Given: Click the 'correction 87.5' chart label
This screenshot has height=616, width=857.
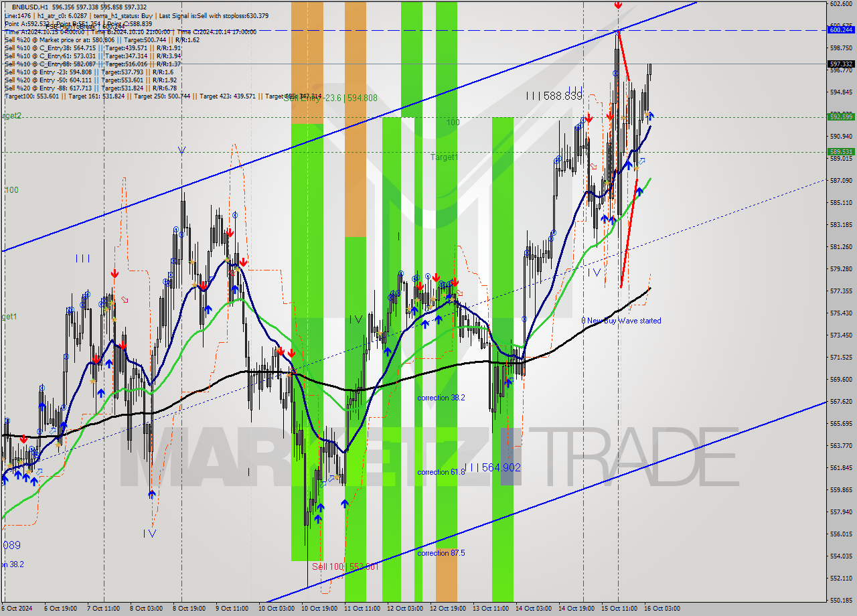Looking at the screenshot, I should (x=441, y=553).
